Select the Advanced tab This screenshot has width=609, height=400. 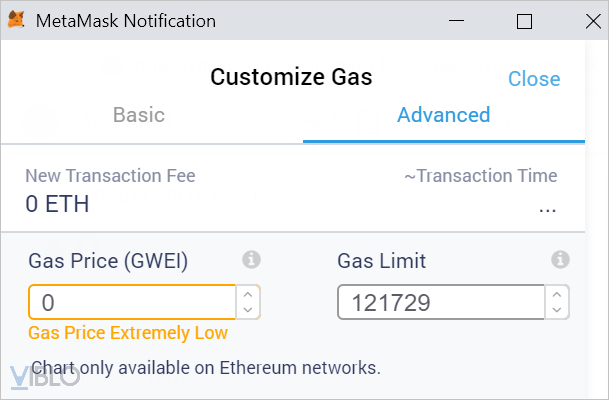(444, 115)
